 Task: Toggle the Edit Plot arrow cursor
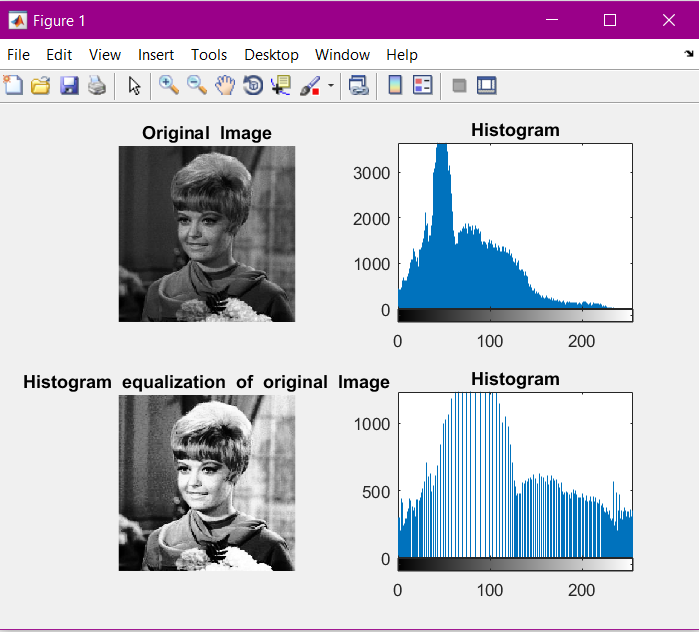pyautogui.click(x=134, y=86)
